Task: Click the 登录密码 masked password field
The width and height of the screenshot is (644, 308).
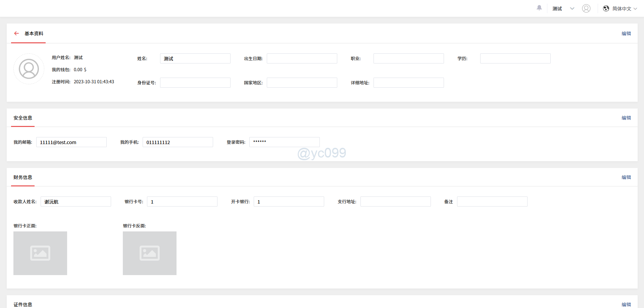Action: point(284,142)
